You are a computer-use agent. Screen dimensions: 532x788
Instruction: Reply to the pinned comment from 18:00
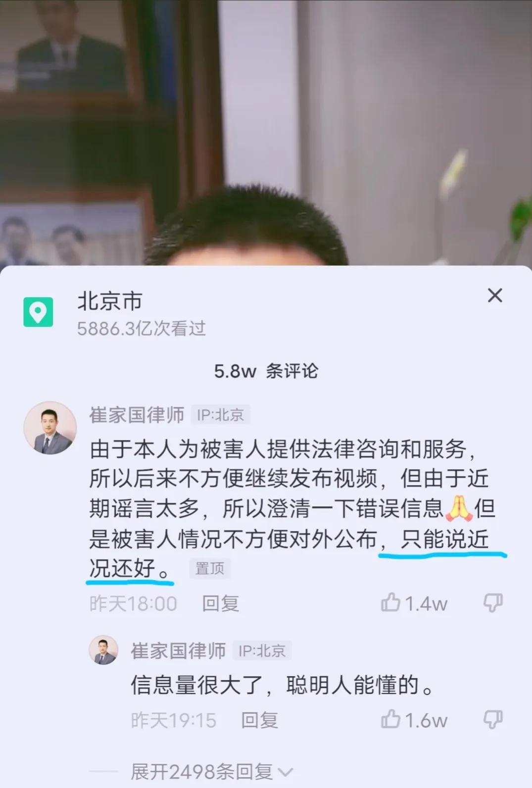click(x=220, y=603)
